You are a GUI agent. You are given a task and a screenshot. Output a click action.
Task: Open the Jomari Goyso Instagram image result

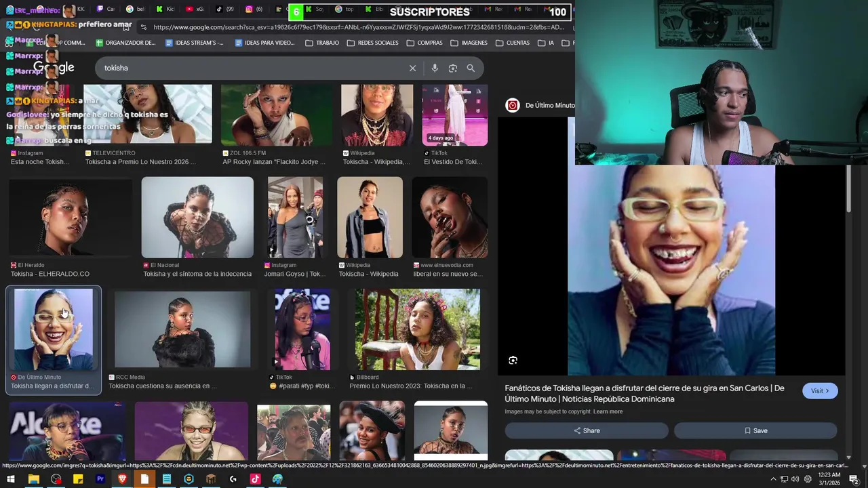pos(295,218)
